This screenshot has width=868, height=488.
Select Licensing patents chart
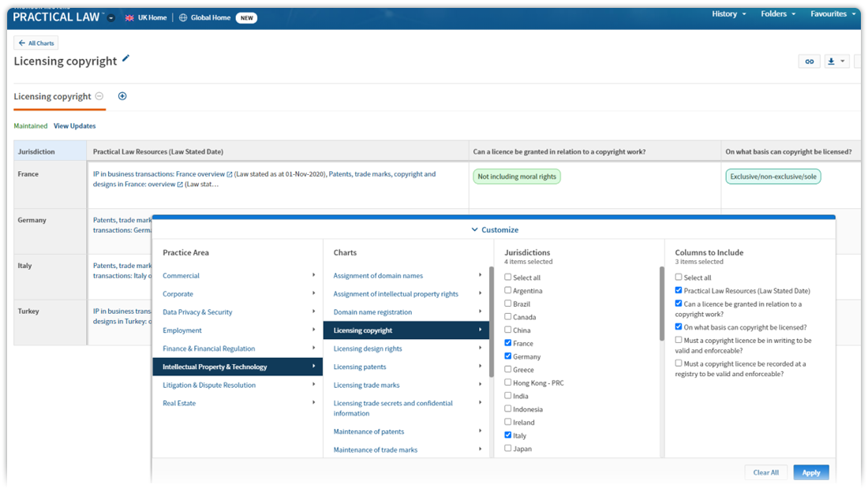360,367
